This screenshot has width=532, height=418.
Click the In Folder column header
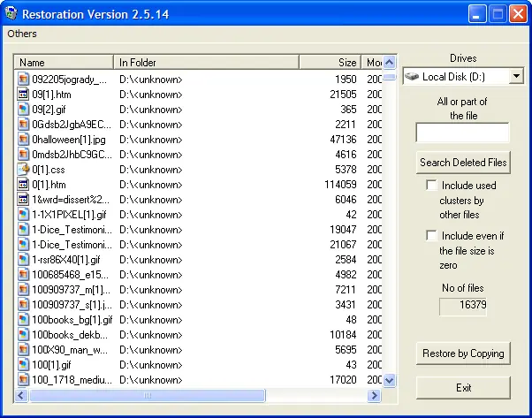coord(207,63)
